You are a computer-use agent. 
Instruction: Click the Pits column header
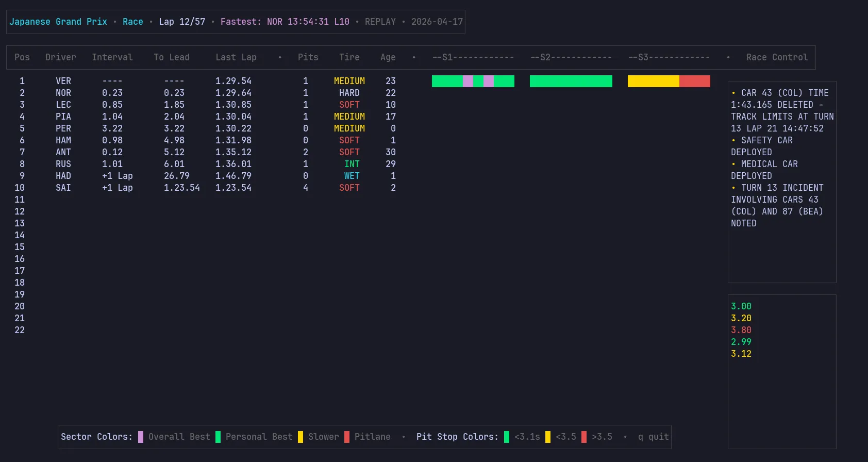(308, 57)
